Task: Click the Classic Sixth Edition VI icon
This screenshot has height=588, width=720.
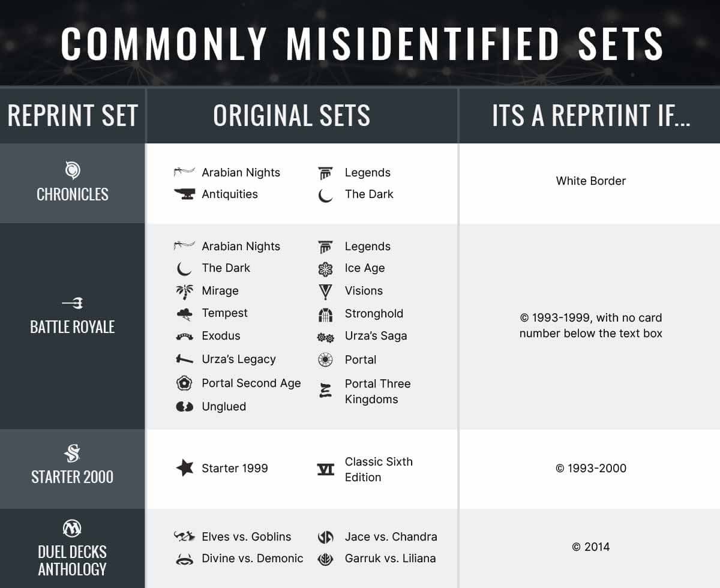Action: 325,469
